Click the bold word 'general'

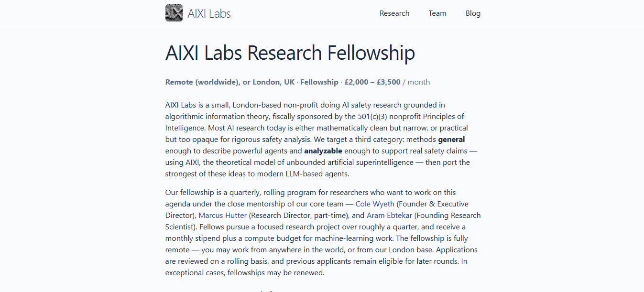(x=451, y=140)
